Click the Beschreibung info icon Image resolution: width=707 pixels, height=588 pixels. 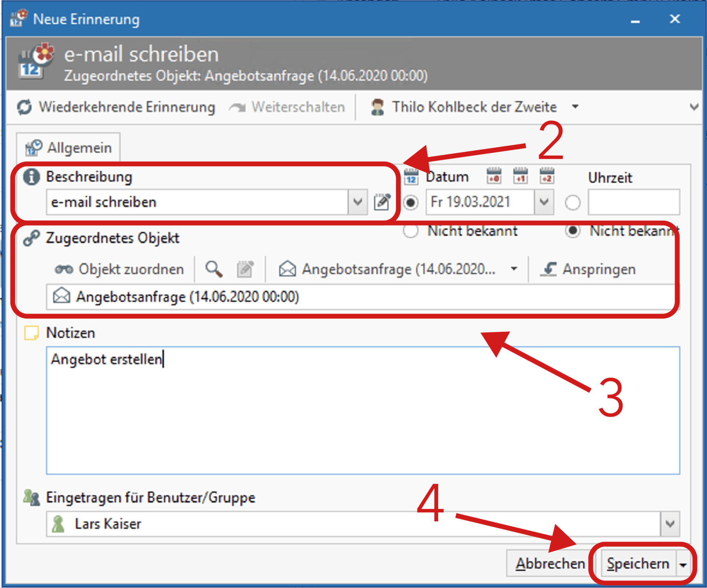(31, 177)
